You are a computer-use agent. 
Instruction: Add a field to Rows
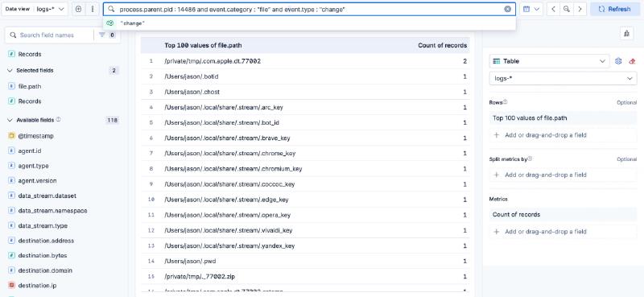pos(563,135)
